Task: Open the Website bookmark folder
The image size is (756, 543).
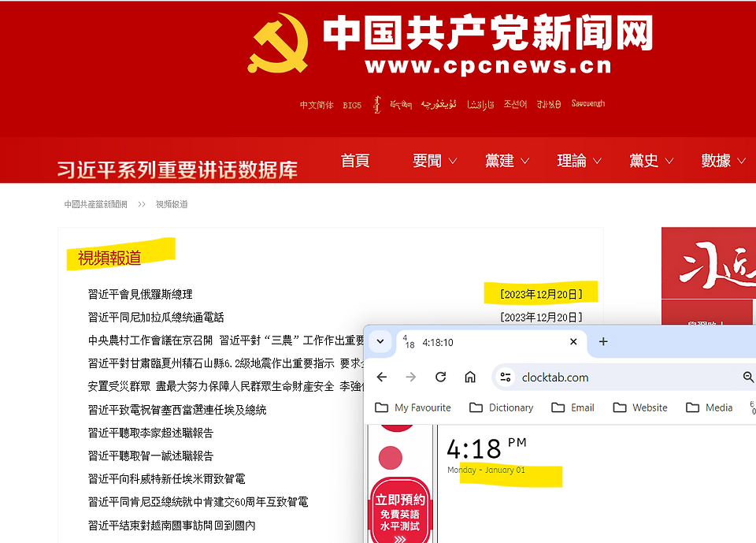Action: pos(640,408)
